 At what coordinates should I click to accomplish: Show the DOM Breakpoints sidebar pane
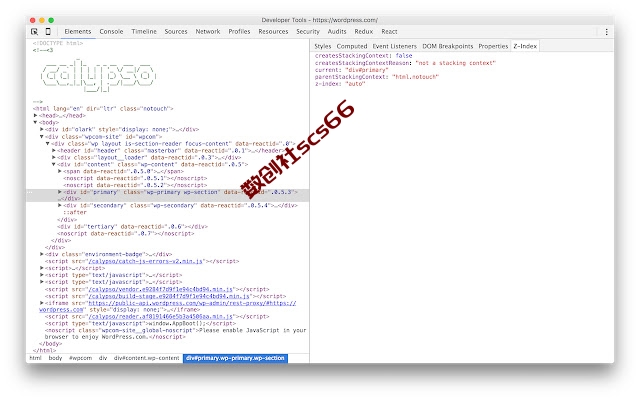(x=447, y=46)
